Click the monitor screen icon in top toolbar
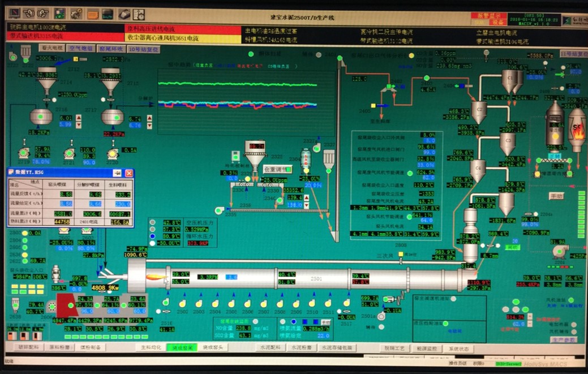The width and height of the screenshot is (588, 374). tap(14, 12)
